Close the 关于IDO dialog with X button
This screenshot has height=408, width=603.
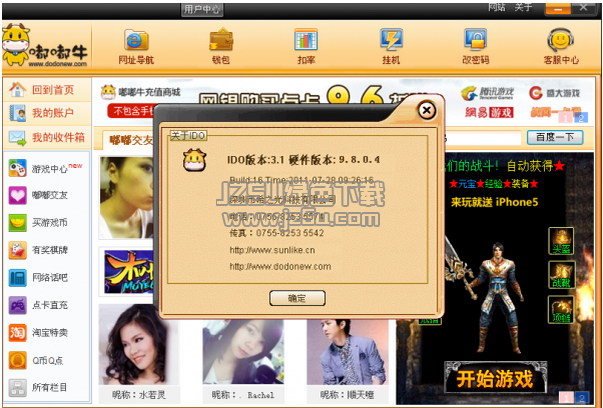pos(426,111)
